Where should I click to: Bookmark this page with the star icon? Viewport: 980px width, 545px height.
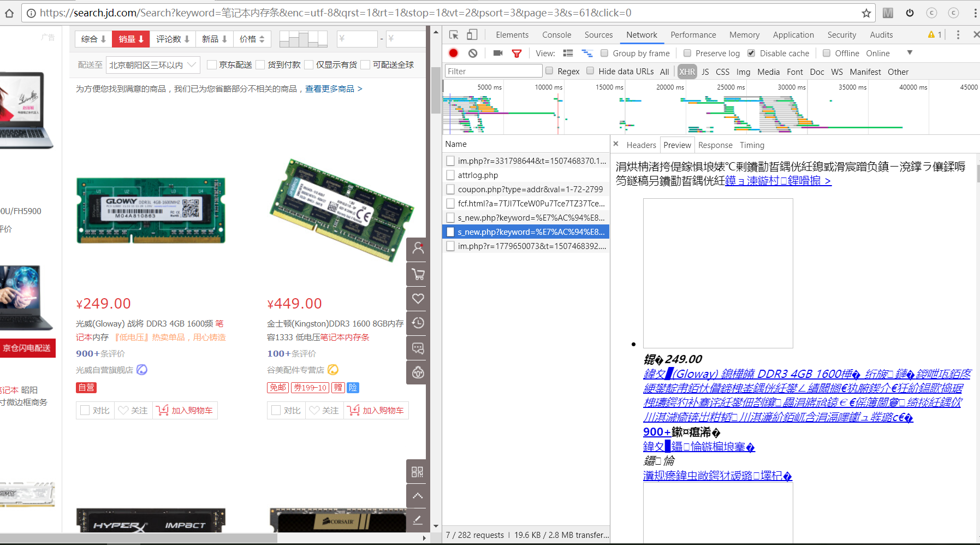coord(866,13)
